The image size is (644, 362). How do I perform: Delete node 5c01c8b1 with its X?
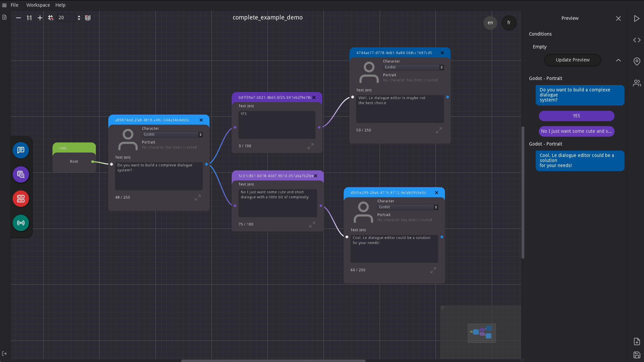tap(315, 176)
